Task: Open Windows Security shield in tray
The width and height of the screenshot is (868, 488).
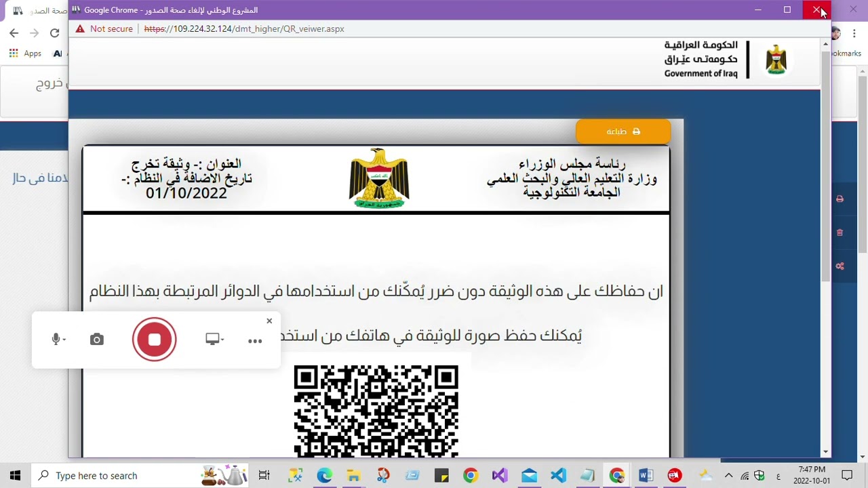Action: (x=759, y=475)
